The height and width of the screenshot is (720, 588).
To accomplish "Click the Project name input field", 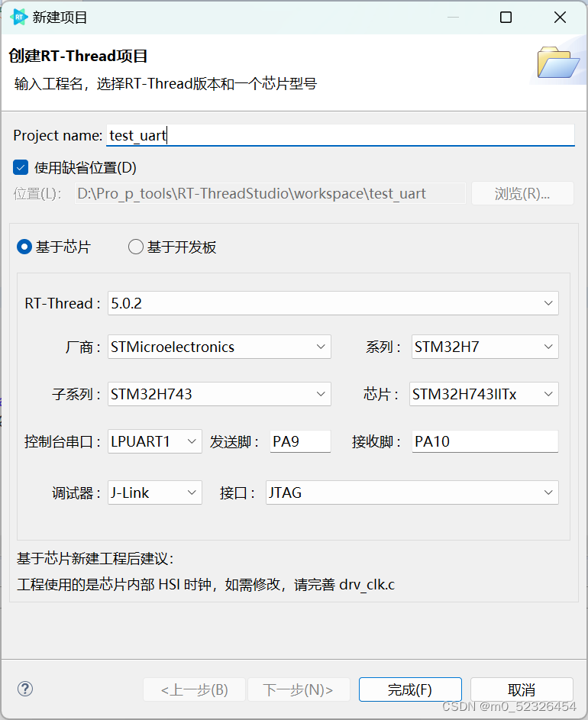I will [x=341, y=135].
